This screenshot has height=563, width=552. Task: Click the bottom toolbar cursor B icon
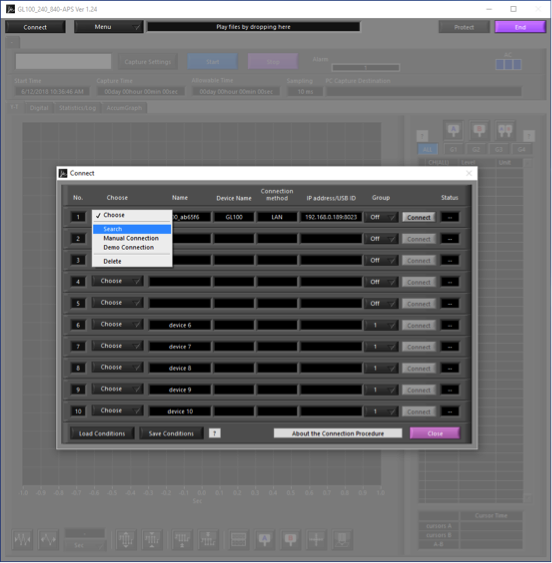pos(291,539)
